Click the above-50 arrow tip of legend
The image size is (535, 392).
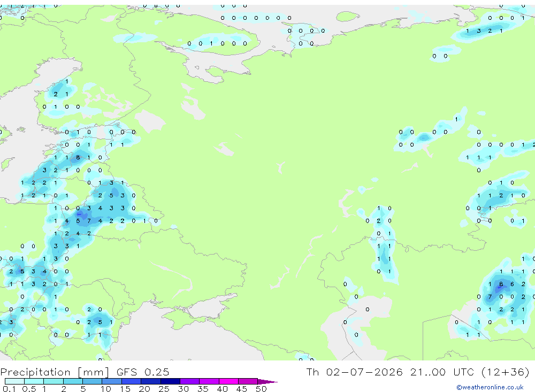[x=267, y=382]
